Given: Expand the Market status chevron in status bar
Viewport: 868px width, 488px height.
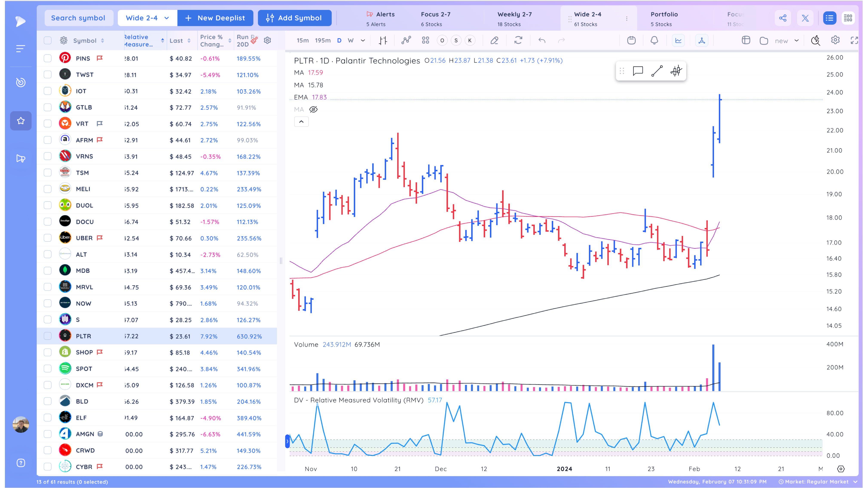Looking at the screenshot, I should 855,482.
